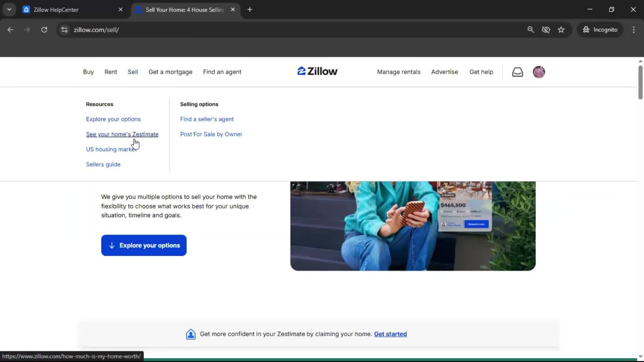This screenshot has width=644, height=362.
Task: Click the small house Zestimate banner icon
Action: (191, 334)
